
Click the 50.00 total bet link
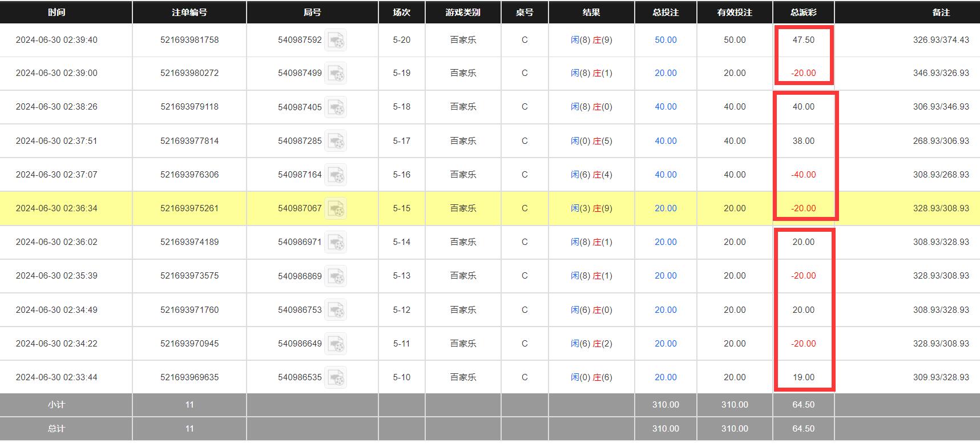pyautogui.click(x=666, y=40)
